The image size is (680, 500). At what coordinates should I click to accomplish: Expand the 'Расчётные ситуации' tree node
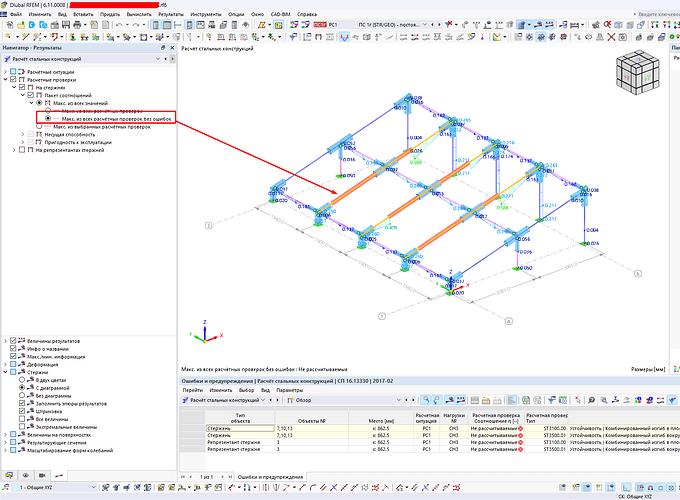point(5,72)
